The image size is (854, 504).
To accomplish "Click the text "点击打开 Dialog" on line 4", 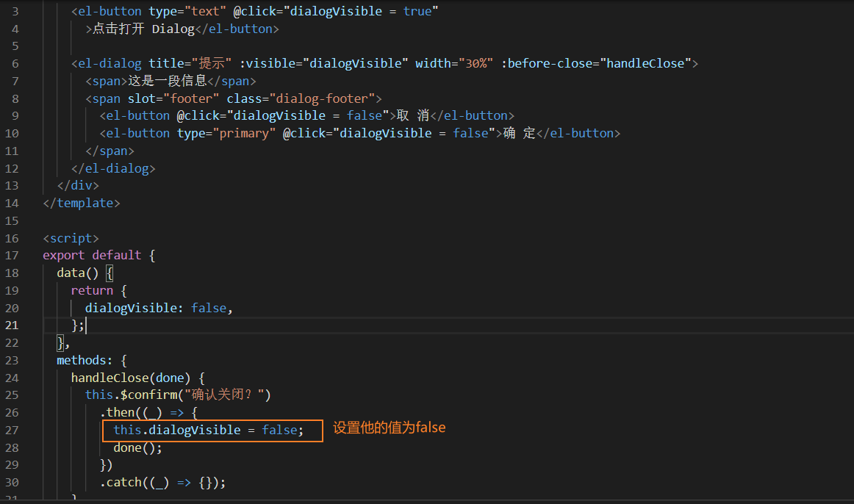I will point(143,29).
